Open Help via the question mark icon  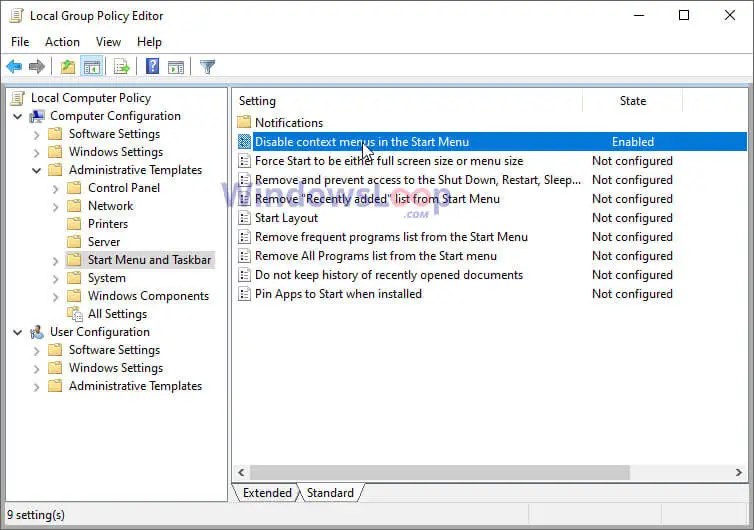(152, 67)
